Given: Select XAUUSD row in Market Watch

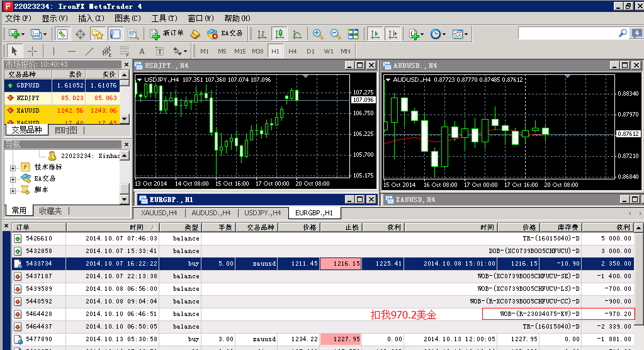Looking at the screenshot, I should (x=63, y=111).
